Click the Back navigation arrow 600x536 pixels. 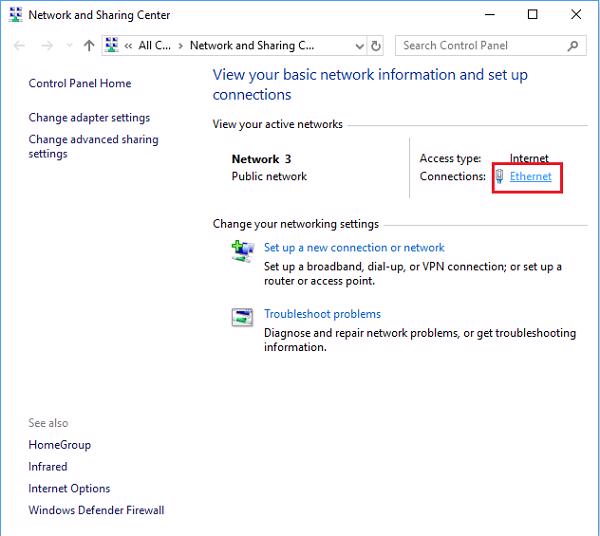tap(20, 46)
